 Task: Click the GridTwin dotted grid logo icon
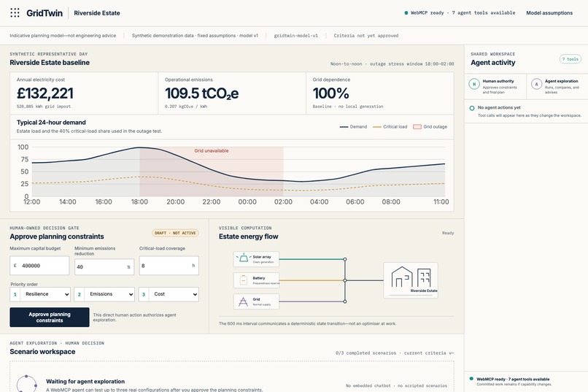[x=15, y=12]
